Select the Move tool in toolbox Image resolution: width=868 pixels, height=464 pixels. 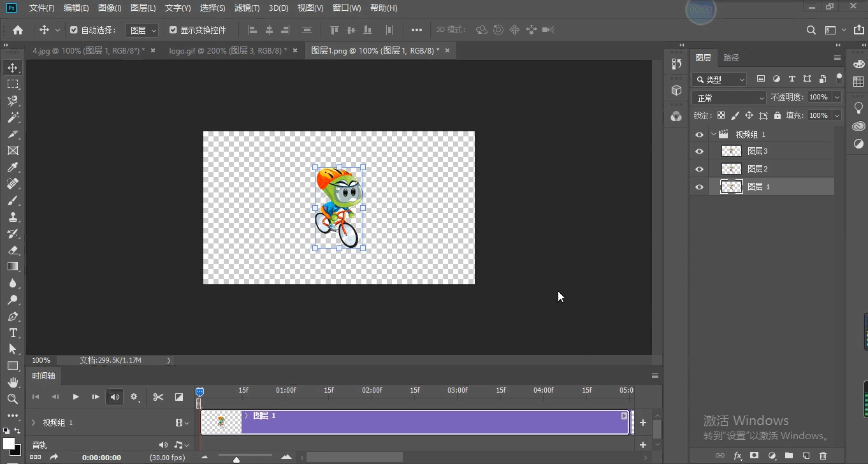coord(13,68)
